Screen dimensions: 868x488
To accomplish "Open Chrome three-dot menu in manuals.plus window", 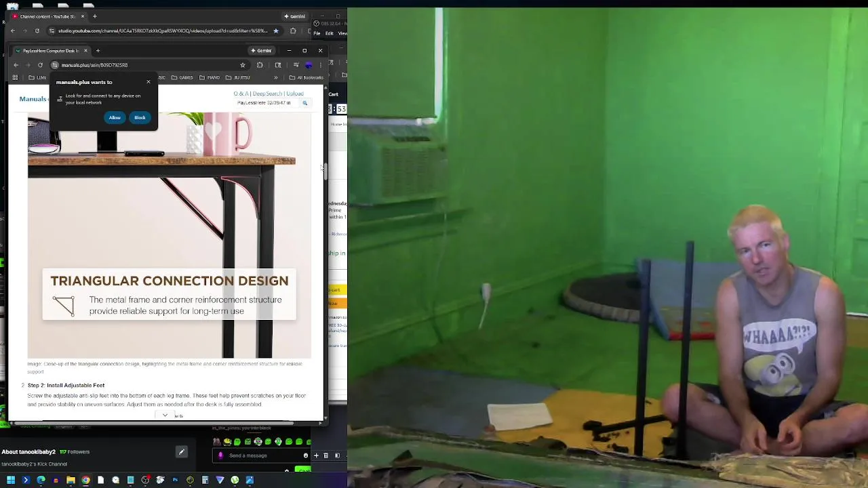I will [x=320, y=65].
